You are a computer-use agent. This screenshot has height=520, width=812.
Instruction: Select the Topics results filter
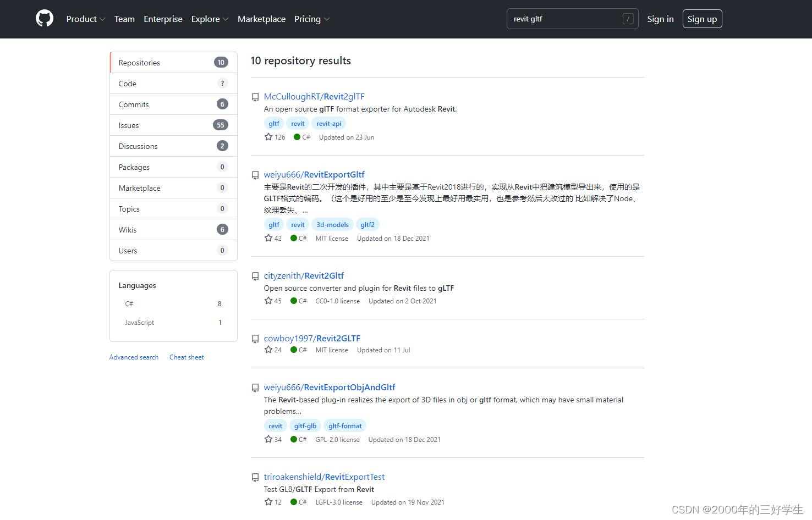click(x=173, y=209)
